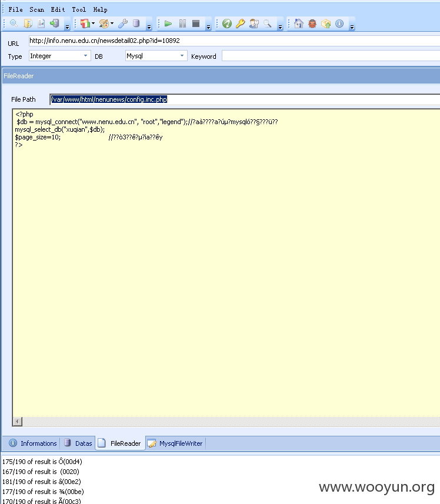
Task: Click the red bug icon
Action: (312, 24)
